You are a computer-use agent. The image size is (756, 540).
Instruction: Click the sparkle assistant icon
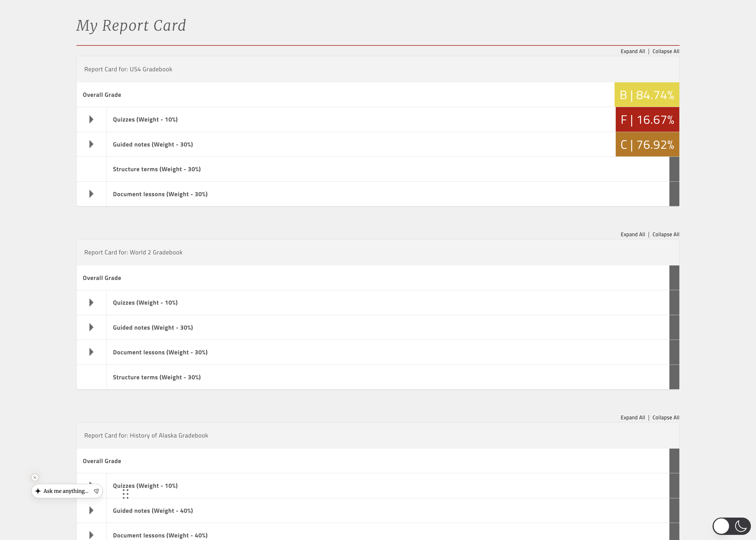click(38, 491)
